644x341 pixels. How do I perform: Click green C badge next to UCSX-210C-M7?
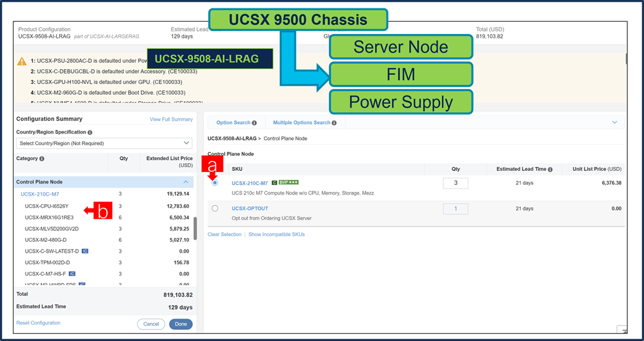coord(274,183)
